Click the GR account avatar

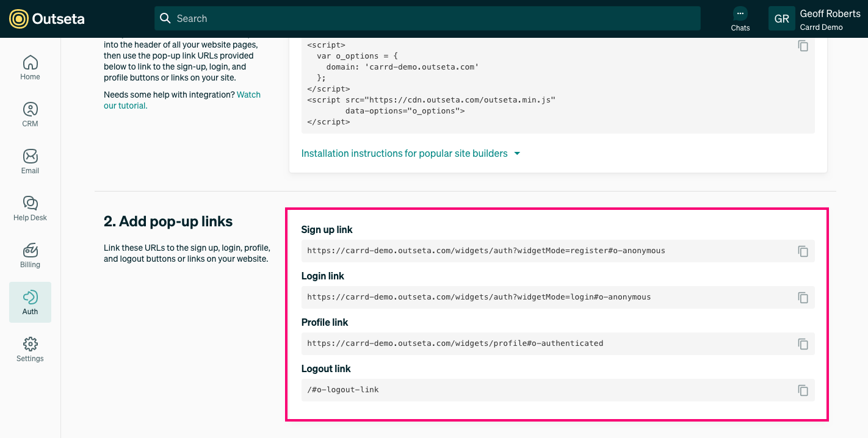pos(782,18)
